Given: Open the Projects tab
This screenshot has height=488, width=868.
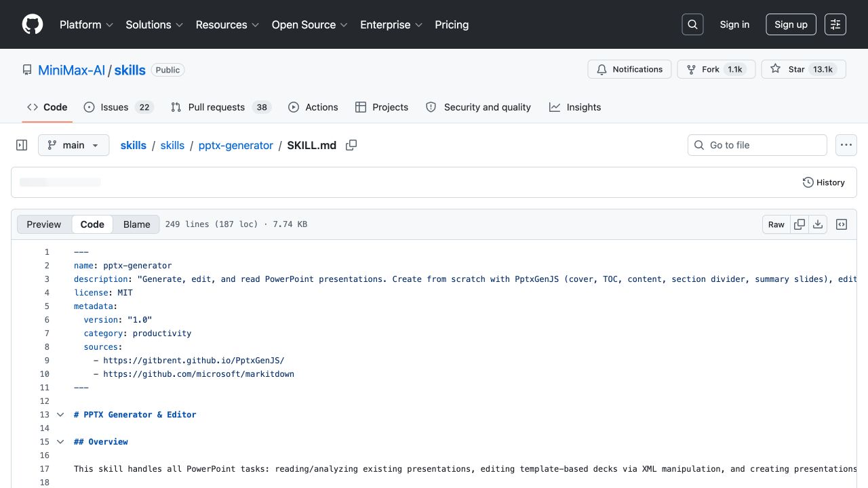Looking at the screenshot, I should click(x=382, y=107).
